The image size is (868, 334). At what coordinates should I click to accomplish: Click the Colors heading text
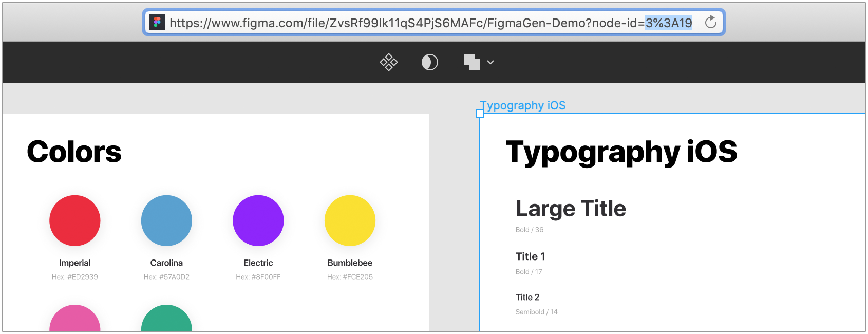[74, 152]
